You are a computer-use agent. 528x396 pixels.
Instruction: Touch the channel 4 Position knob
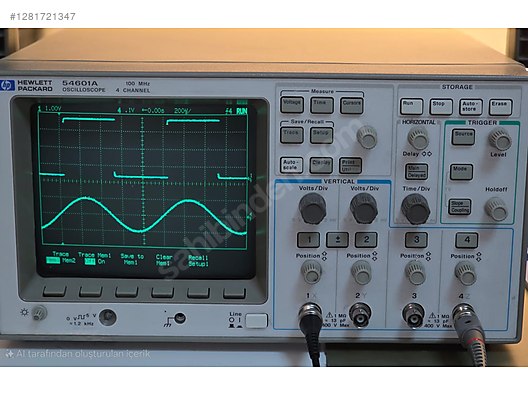tap(466, 273)
